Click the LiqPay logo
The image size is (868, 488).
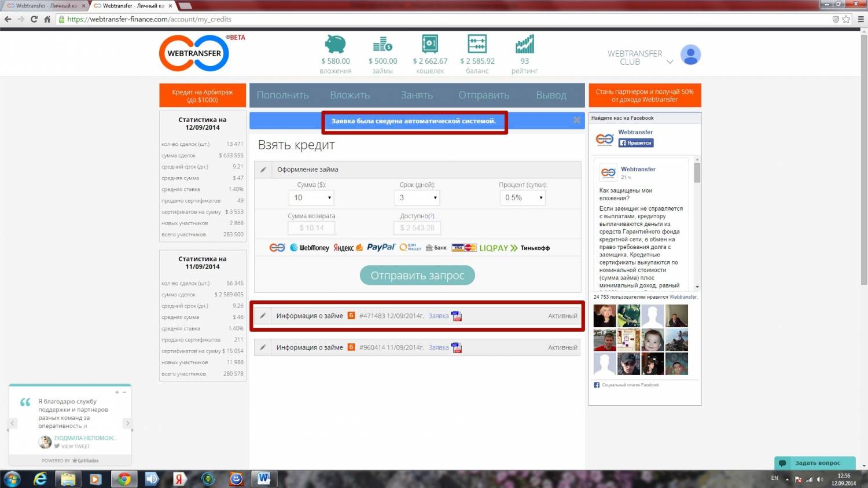[498, 248]
